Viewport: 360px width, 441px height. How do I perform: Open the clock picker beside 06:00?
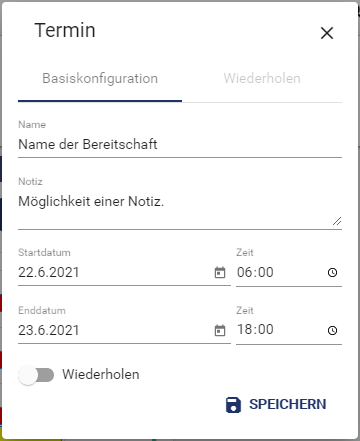coord(332,273)
